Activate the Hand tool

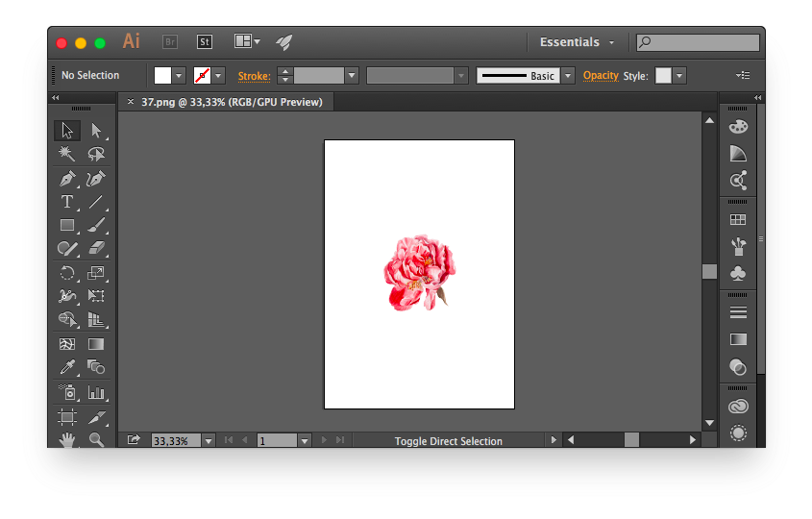(67, 440)
